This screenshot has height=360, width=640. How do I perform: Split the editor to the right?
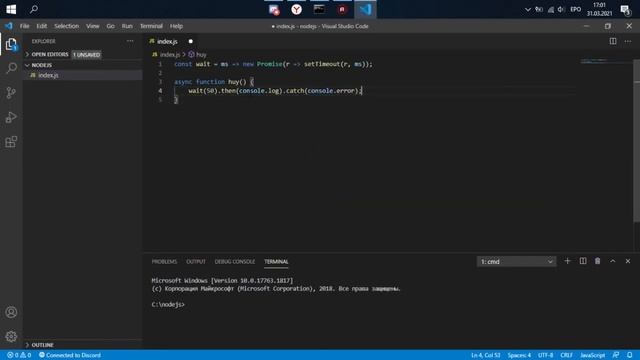point(613,41)
